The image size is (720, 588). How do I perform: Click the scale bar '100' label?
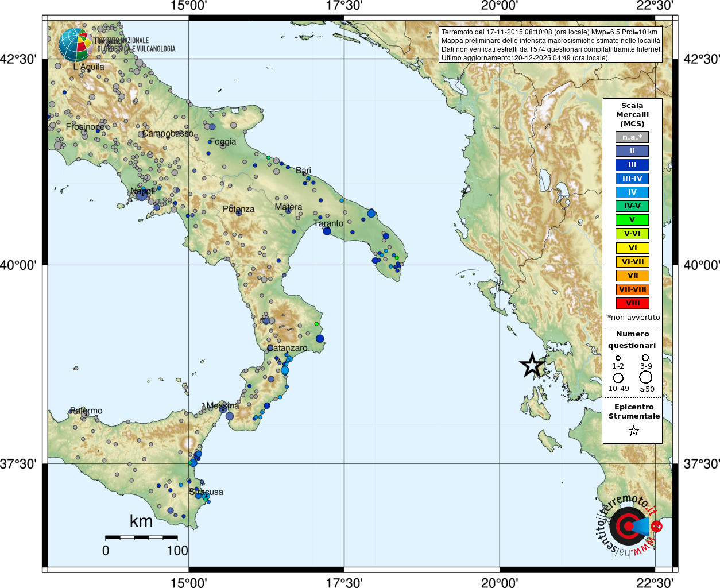pyautogui.click(x=177, y=550)
